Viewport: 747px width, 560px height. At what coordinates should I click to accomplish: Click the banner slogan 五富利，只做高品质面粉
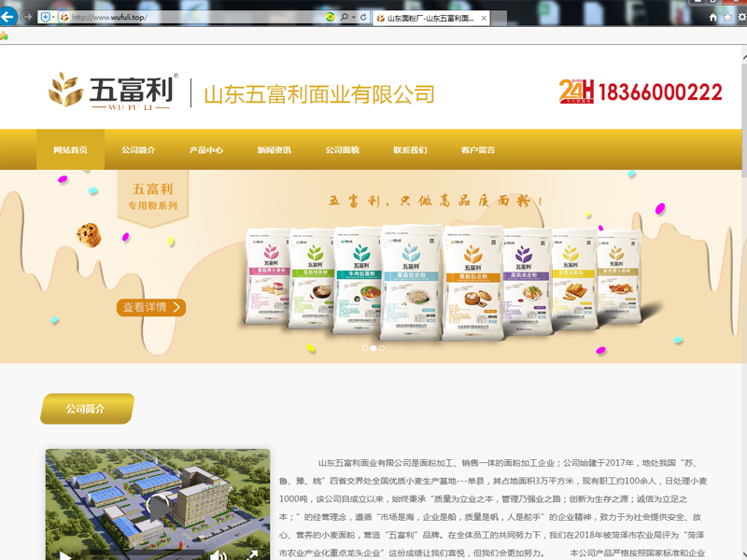coord(436,201)
